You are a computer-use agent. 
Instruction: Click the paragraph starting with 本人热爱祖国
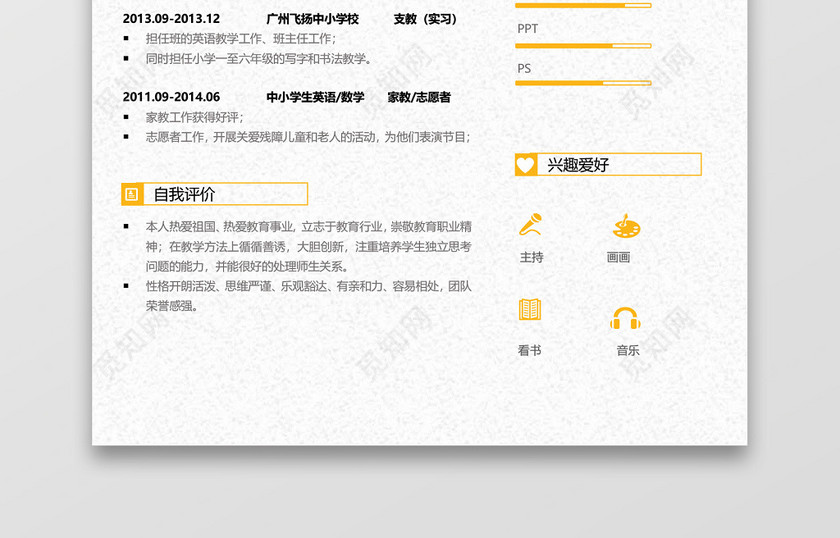(x=309, y=246)
